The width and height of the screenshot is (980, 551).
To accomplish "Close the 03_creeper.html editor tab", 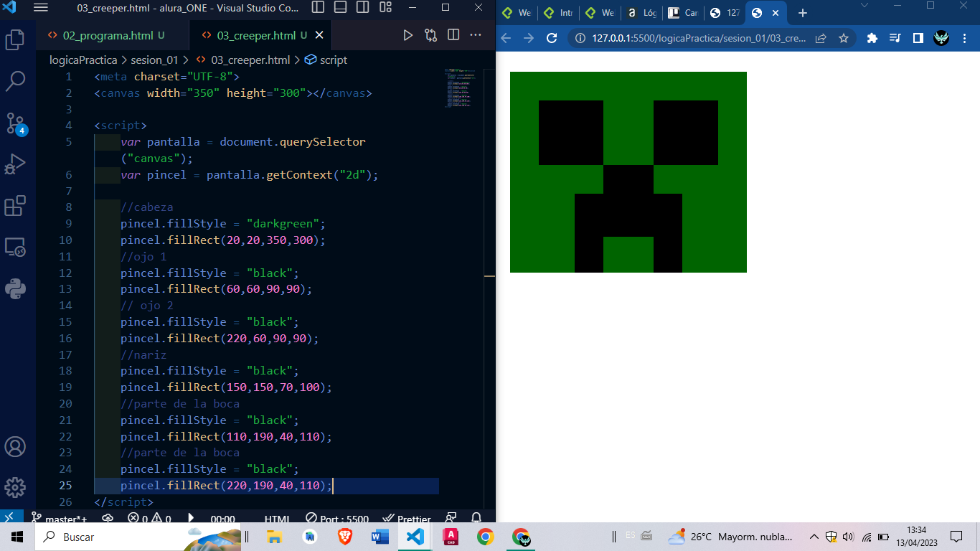I will 320,35.
